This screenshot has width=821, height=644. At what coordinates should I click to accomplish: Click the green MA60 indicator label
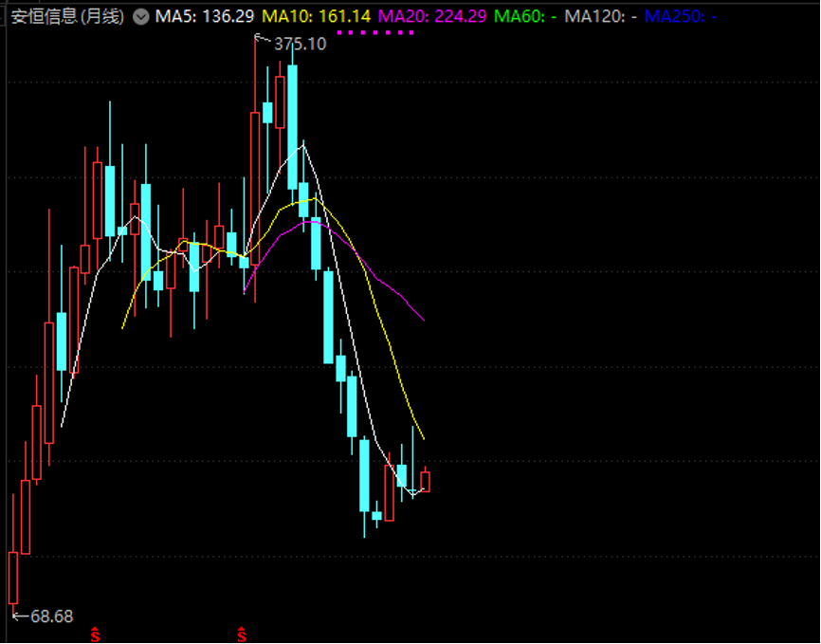click(525, 16)
